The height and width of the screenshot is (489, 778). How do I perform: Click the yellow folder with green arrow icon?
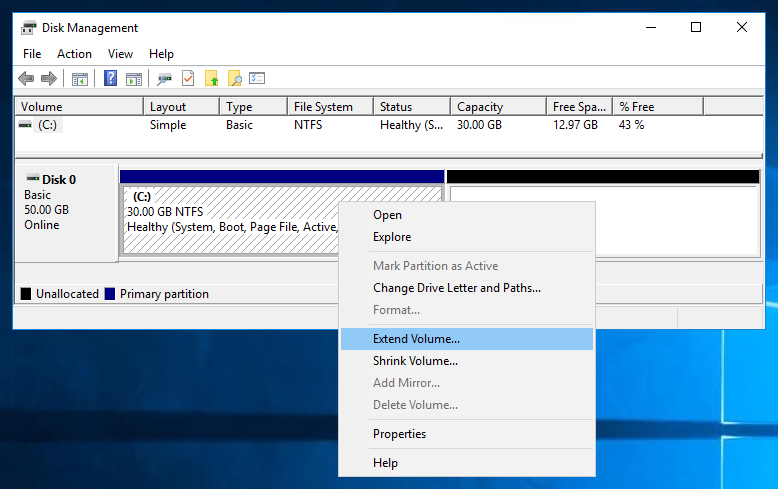211,78
